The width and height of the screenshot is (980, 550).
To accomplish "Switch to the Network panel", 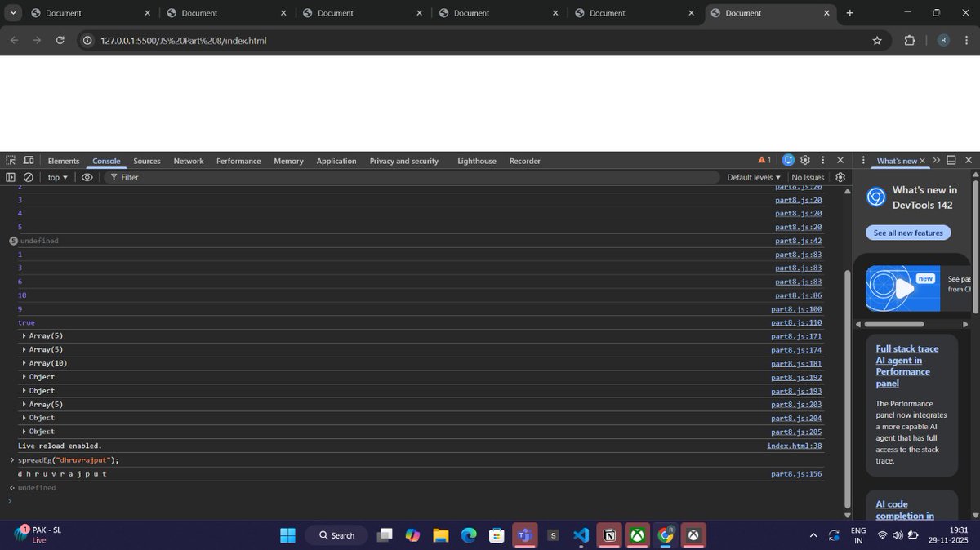I will click(188, 160).
